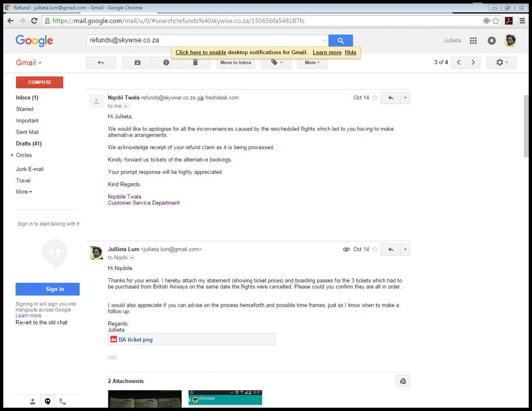Image resolution: width=532 pixels, height=411 pixels.
Task: Expand More labels in sidebar
Action: [24, 192]
